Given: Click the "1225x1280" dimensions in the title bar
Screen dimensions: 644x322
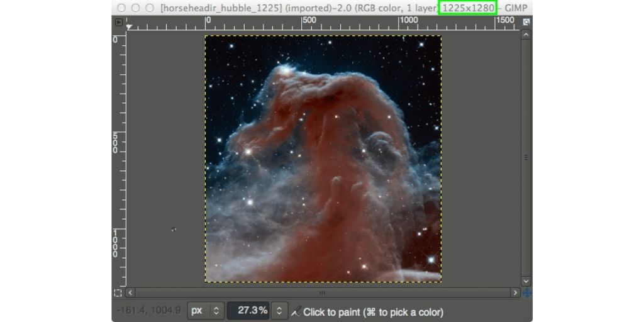Looking at the screenshot, I should click(468, 8).
